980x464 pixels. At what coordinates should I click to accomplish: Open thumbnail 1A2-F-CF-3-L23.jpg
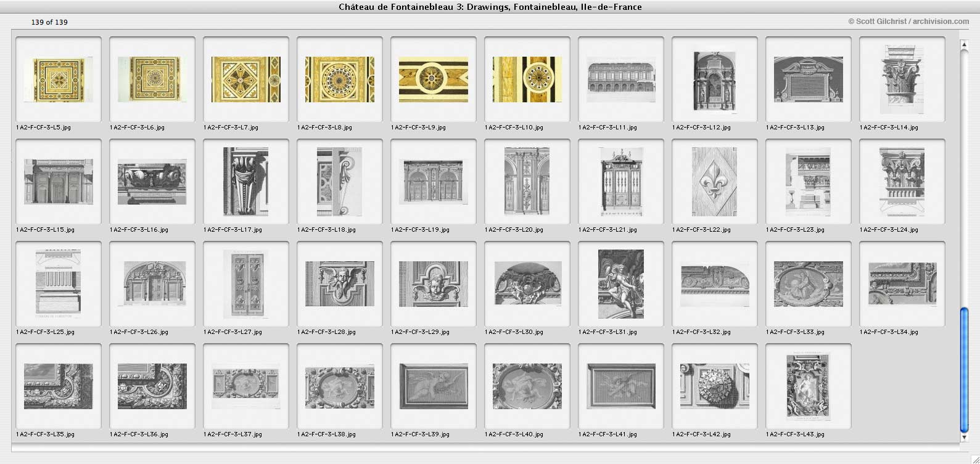pos(809,182)
